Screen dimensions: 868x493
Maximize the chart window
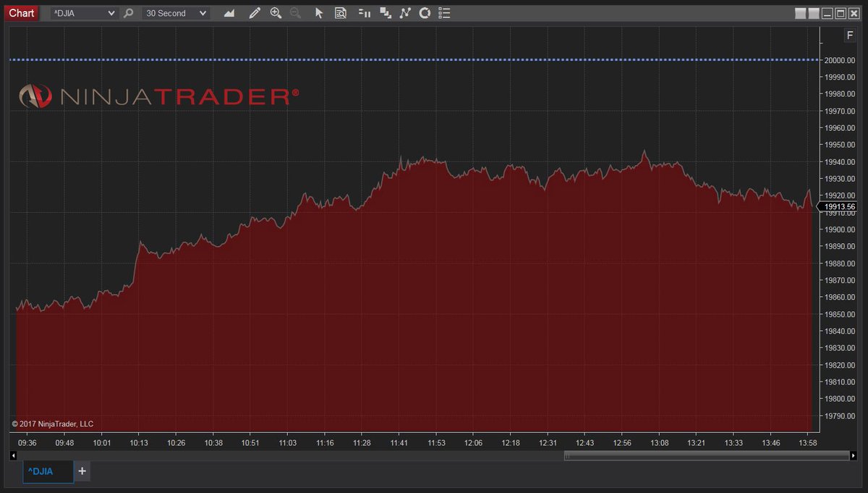pyautogui.click(x=841, y=13)
